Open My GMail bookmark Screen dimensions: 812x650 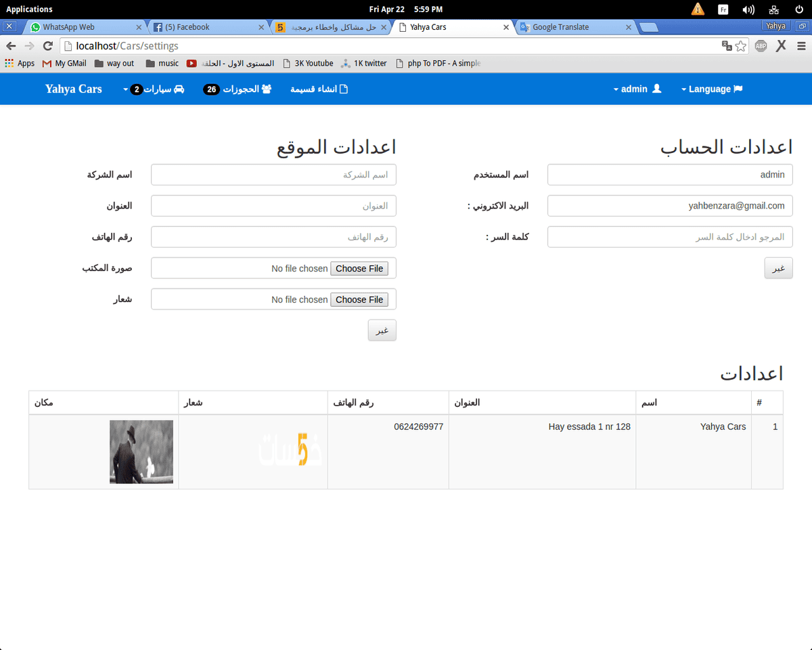click(x=64, y=63)
